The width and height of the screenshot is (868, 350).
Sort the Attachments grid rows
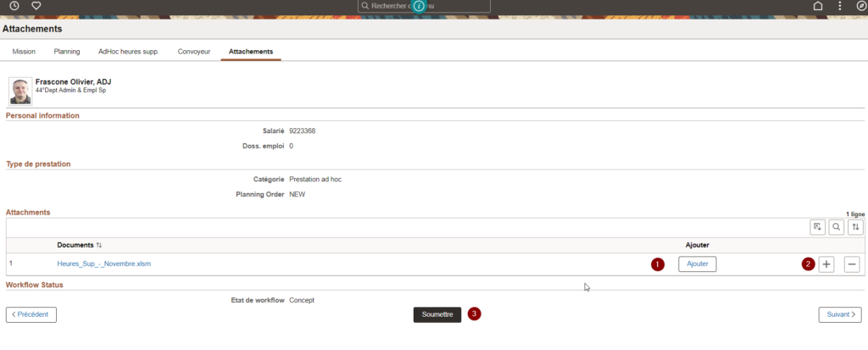click(855, 227)
